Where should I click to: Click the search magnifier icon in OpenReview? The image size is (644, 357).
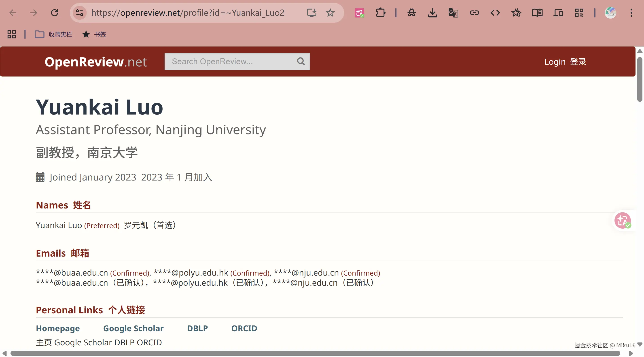pos(301,61)
